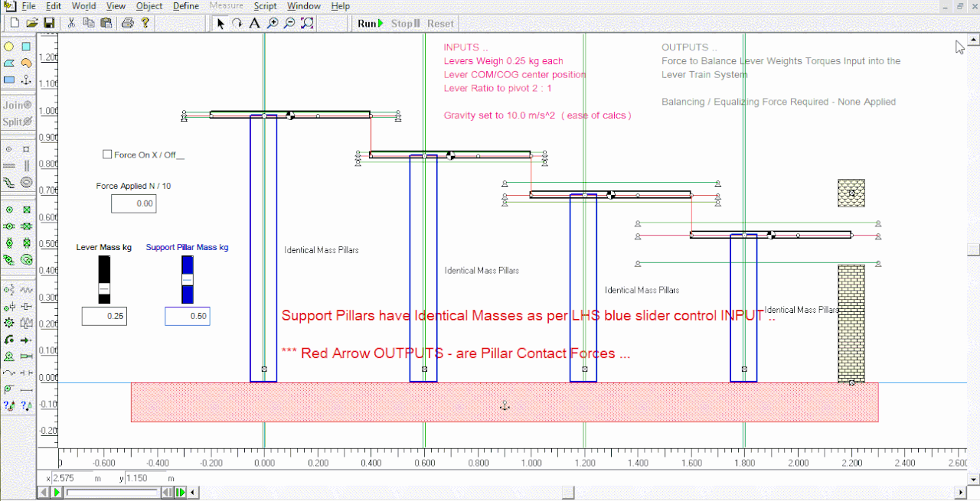Select the gear tool
980x501 pixels.
point(9,324)
